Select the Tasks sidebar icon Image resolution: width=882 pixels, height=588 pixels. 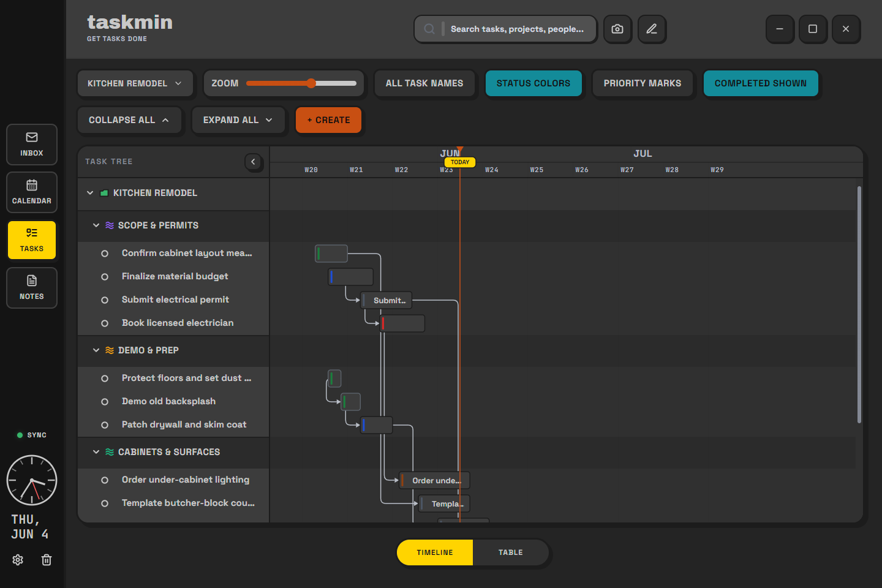[x=32, y=240]
